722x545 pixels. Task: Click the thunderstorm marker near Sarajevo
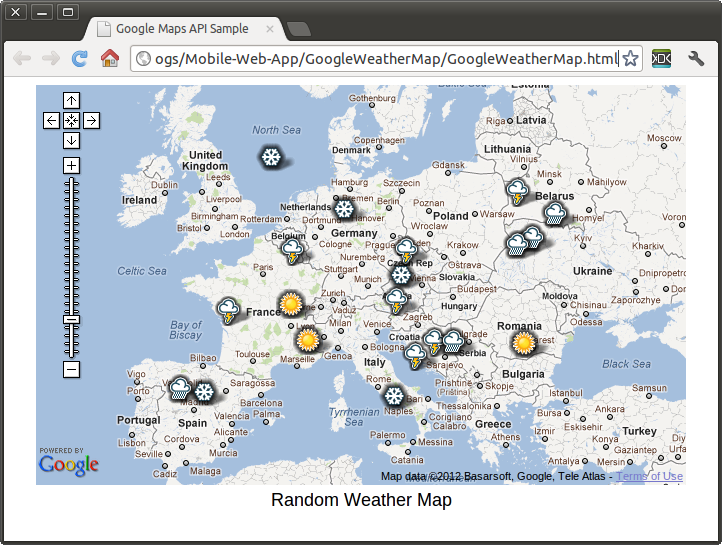tap(415, 356)
